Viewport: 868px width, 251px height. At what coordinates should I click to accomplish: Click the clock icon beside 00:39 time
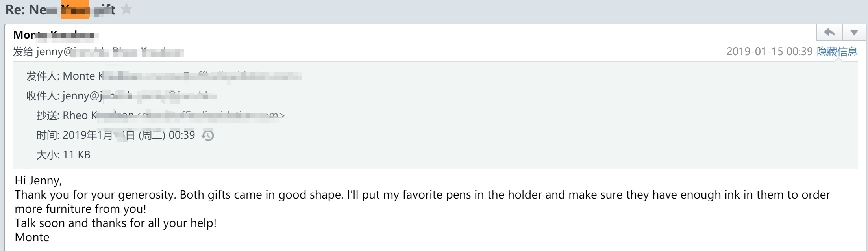point(207,136)
